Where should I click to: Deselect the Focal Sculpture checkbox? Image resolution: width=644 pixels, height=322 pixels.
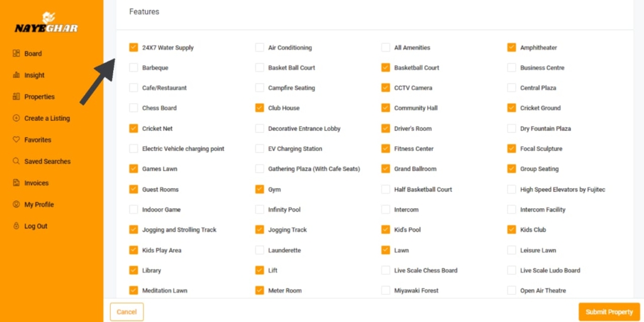511,148
